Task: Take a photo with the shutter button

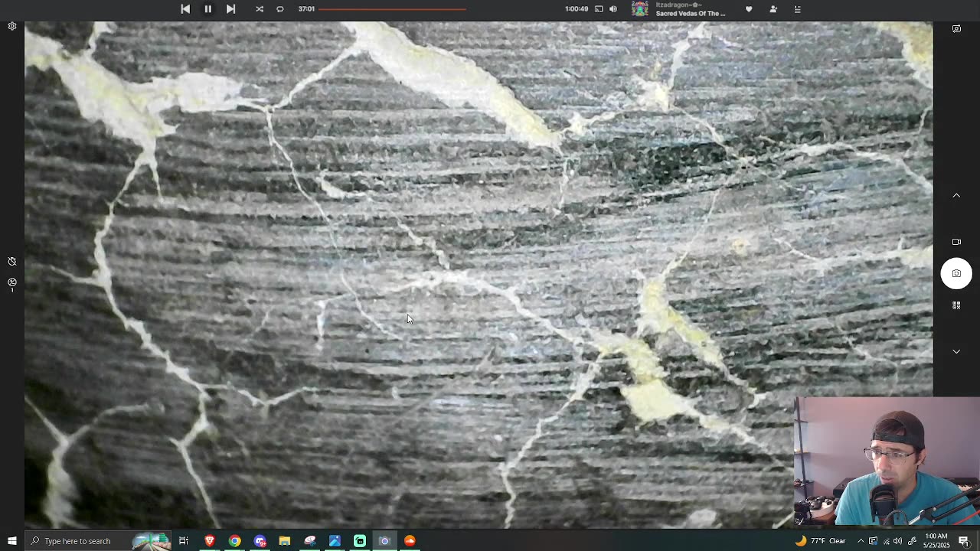Action: (956, 273)
